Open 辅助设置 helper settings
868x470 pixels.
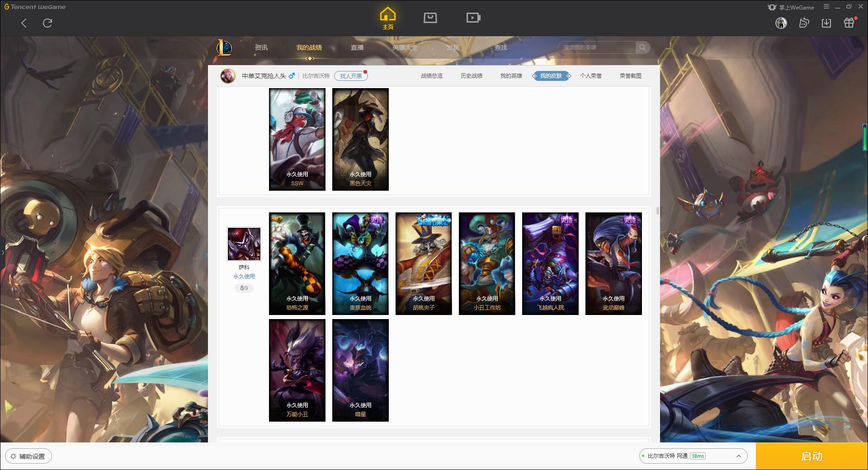point(28,456)
